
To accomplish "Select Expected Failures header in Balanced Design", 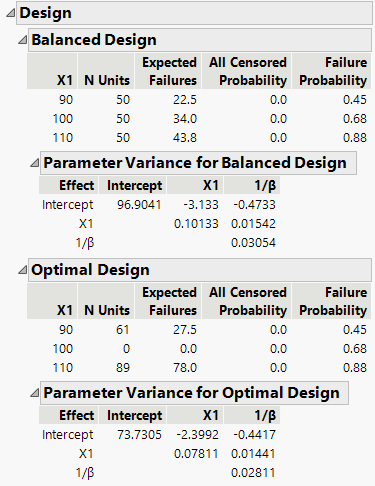I will pyautogui.click(x=169, y=71).
